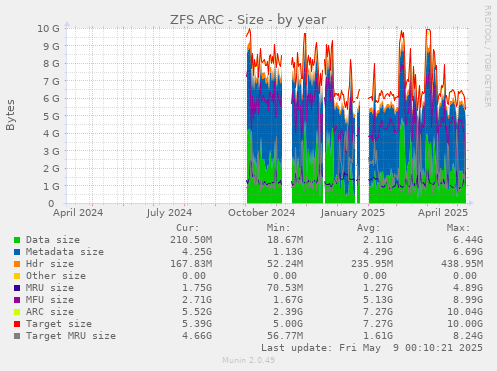Click the Munin 2.0.49 footer text

pos(248,360)
